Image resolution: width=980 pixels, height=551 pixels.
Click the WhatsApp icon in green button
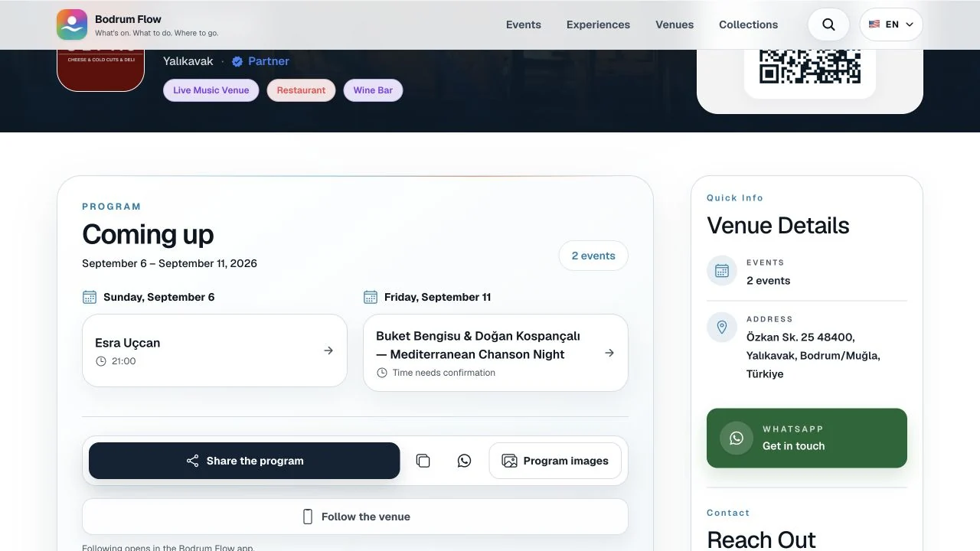737,438
